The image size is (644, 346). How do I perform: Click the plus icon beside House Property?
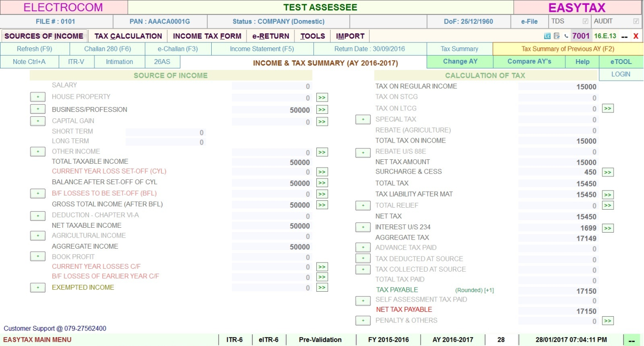38,97
